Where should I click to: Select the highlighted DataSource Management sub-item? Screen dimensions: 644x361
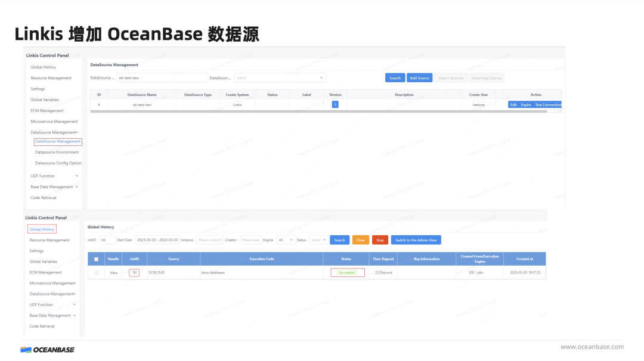[58, 142]
